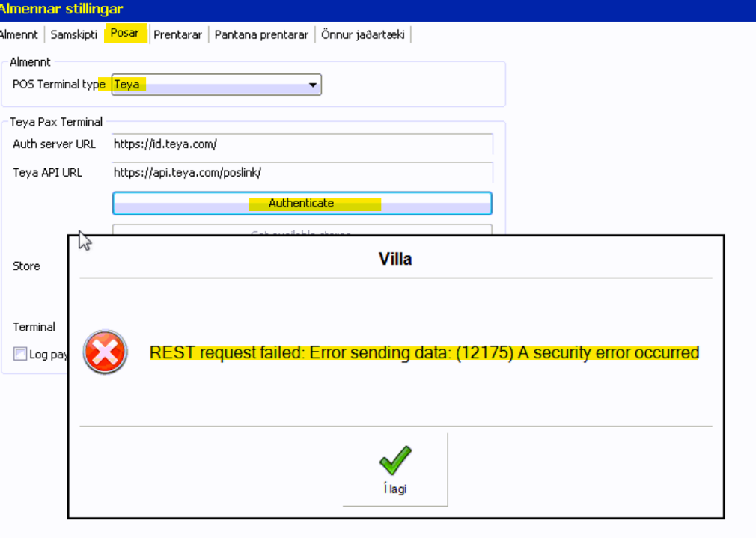Viewport: 756px width, 538px height.
Task: Select the Posar tab
Action: point(124,34)
